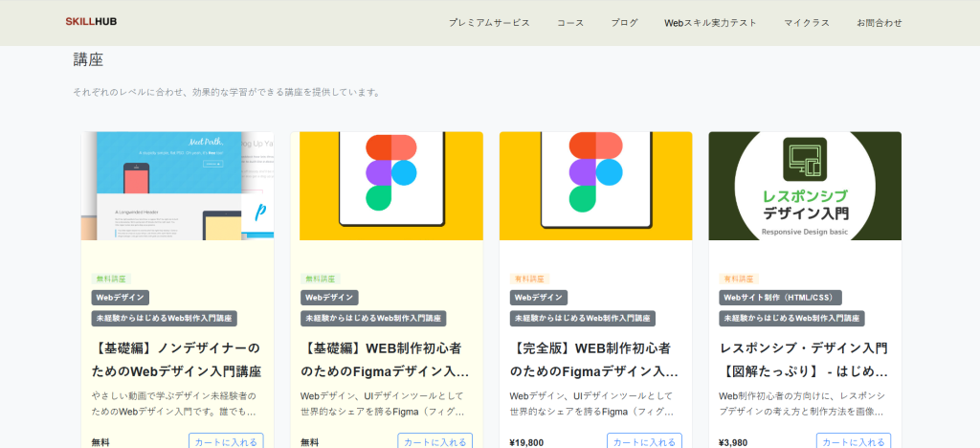Select マイクラス in the top navigation

(806, 23)
